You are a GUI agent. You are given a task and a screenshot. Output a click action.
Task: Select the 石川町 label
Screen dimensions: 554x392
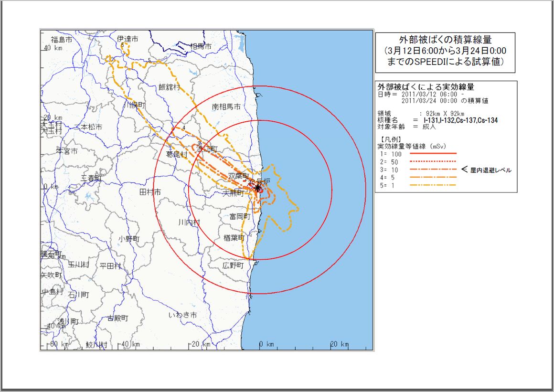click(x=79, y=295)
